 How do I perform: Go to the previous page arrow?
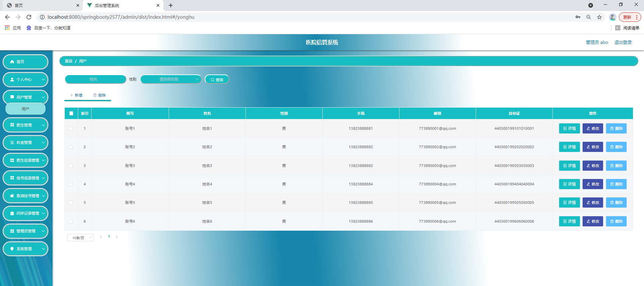coord(101,237)
